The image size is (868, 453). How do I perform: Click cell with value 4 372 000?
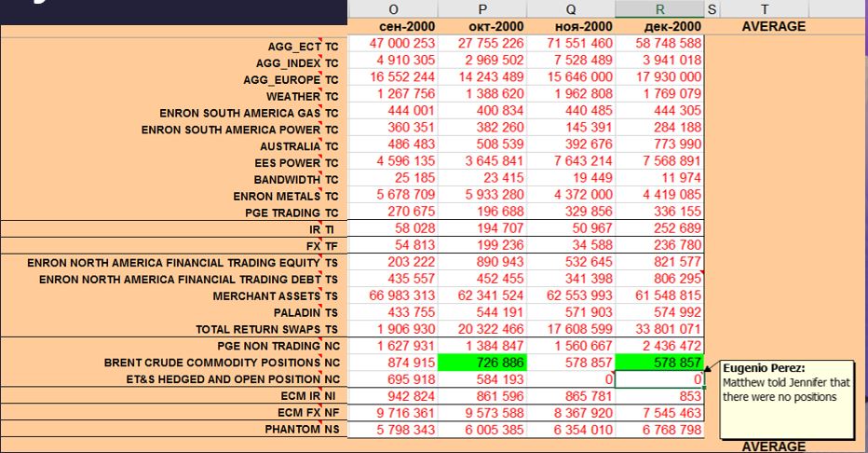click(x=571, y=195)
